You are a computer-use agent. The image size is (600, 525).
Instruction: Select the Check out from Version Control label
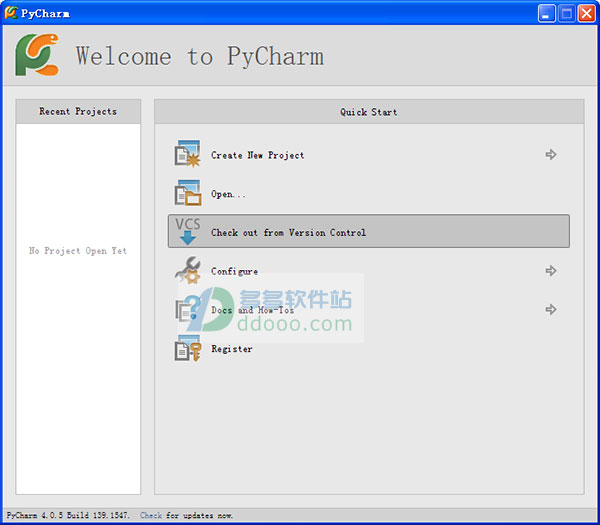[x=289, y=233]
